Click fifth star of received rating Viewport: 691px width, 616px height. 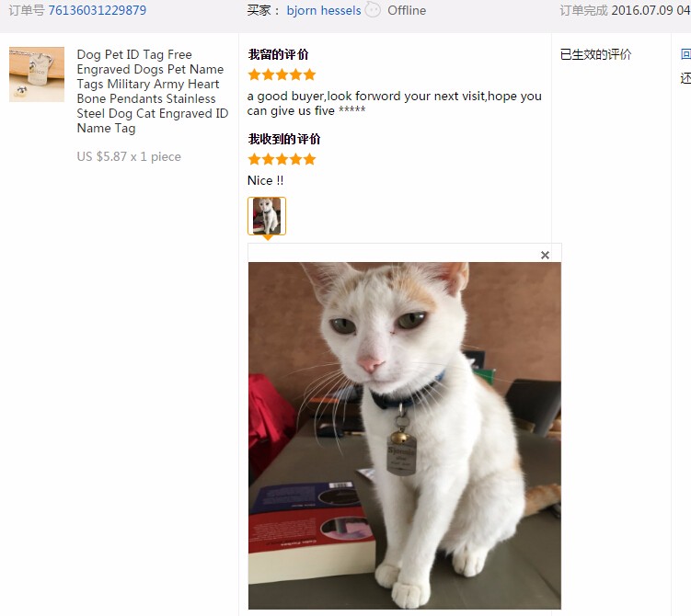[309, 159]
